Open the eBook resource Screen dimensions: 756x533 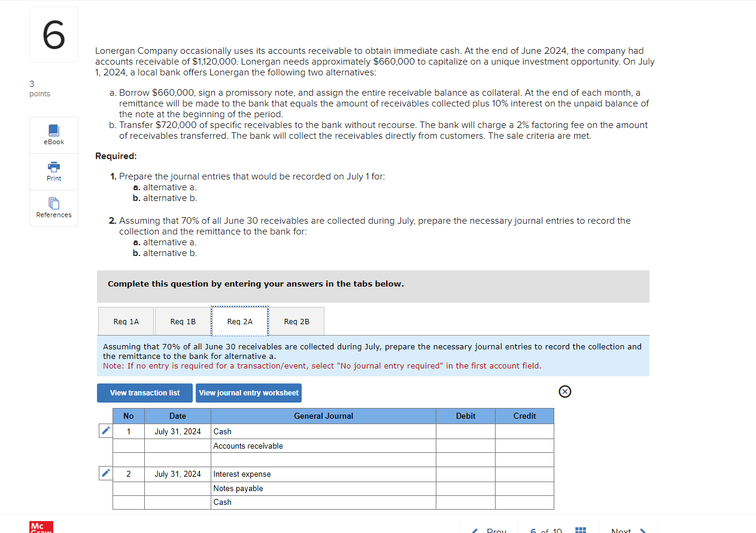pyautogui.click(x=54, y=135)
